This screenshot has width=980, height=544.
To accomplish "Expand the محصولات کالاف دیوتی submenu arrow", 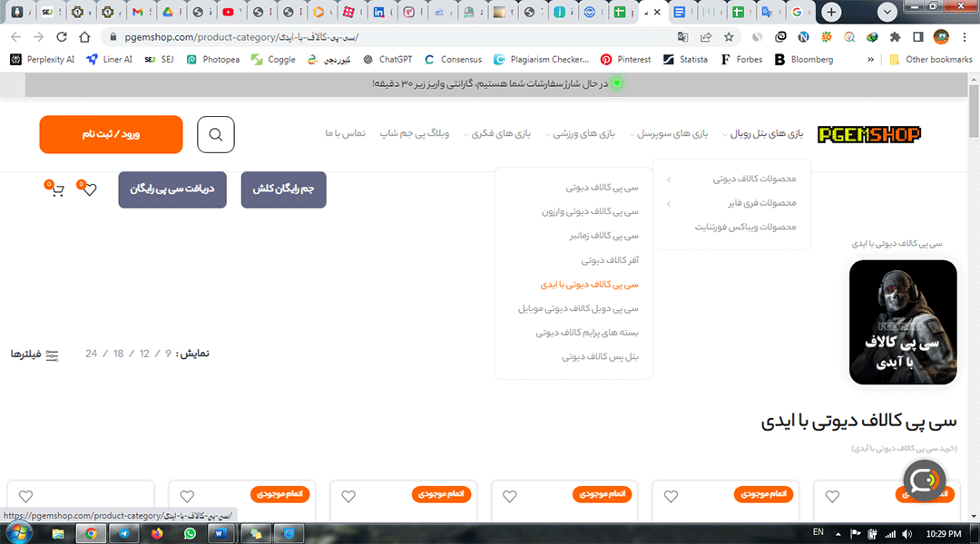I will click(667, 179).
